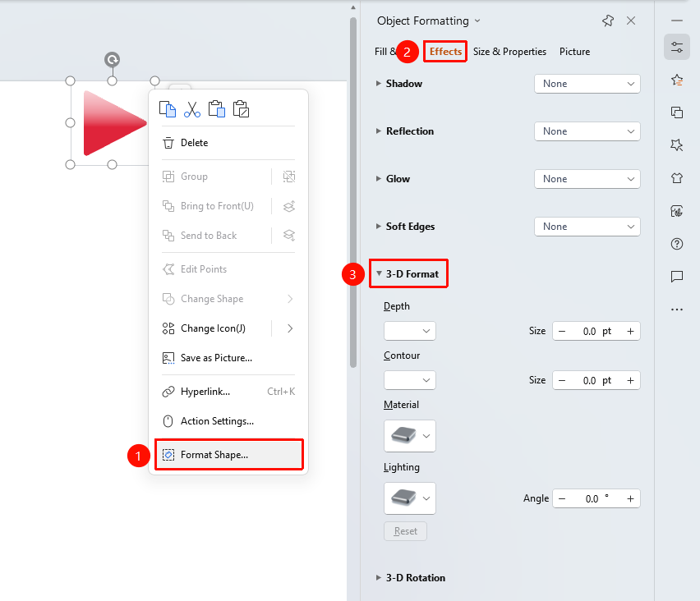Switch to the Effects tab
Viewport: 700px width, 601px height.
click(x=445, y=52)
